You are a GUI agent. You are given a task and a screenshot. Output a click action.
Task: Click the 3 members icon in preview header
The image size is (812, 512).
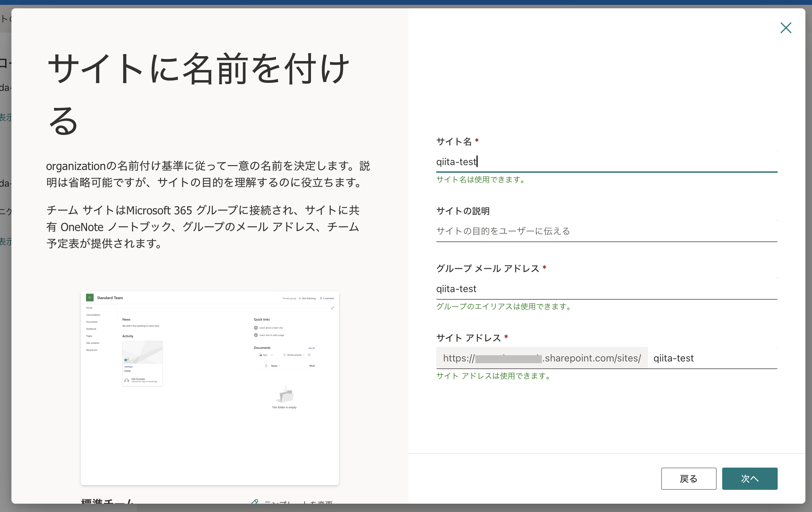(x=321, y=298)
